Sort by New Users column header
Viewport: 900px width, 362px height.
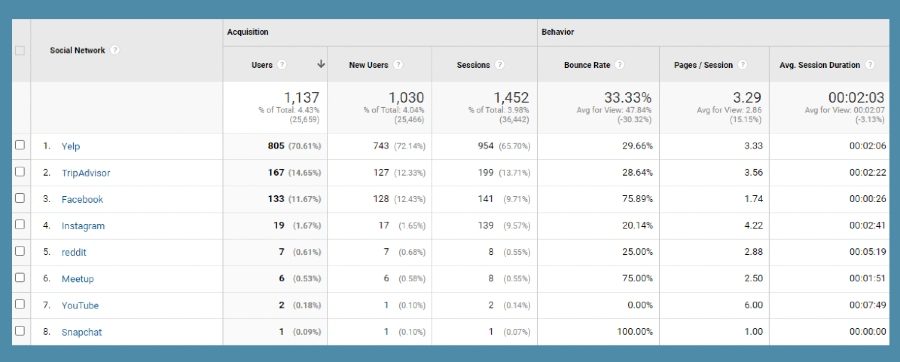(368, 65)
